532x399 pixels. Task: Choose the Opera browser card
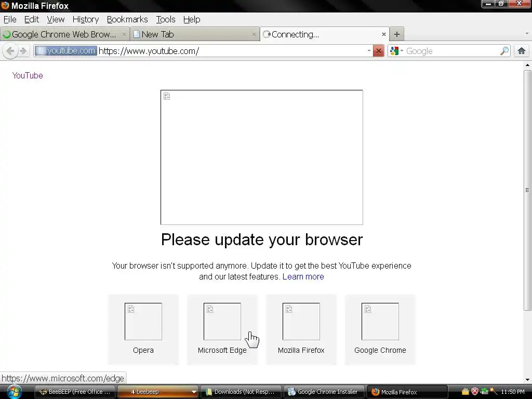[143, 329]
